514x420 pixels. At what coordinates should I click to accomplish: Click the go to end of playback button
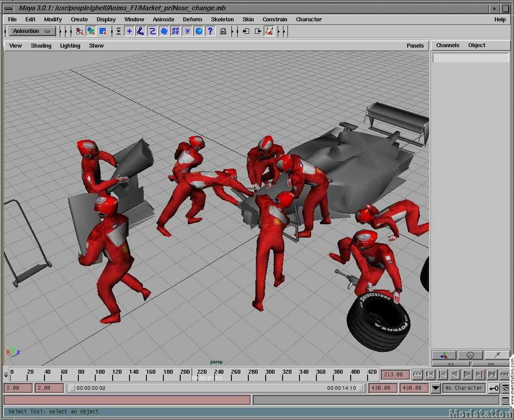pos(504,374)
